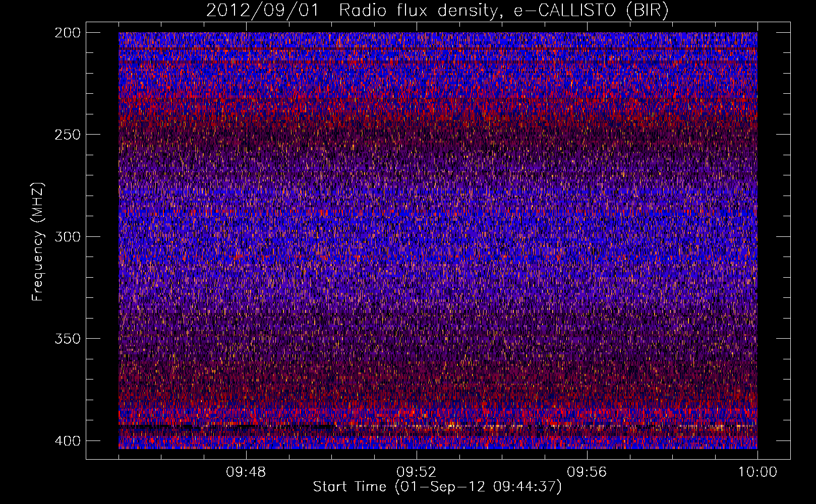Click the 200 frequency tick label
The width and height of the screenshot is (816, 504).
point(67,33)
